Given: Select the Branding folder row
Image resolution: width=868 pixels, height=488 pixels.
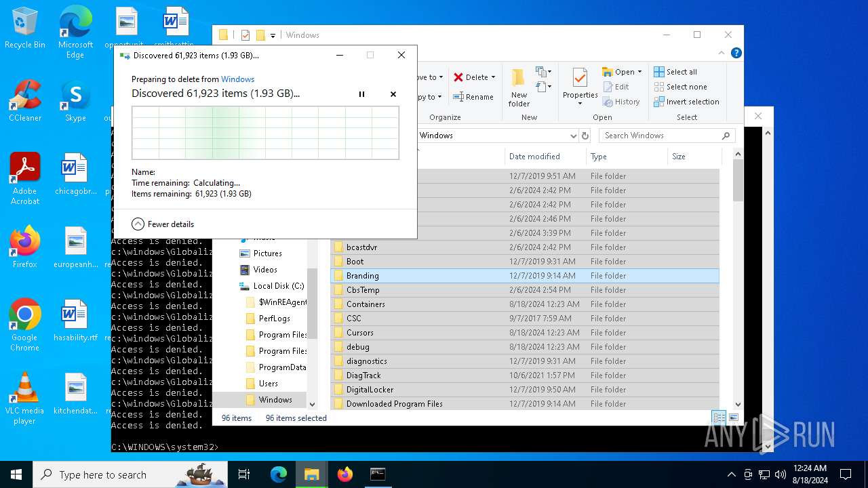Looking at the screenshot, I should (x=525, y=276).
